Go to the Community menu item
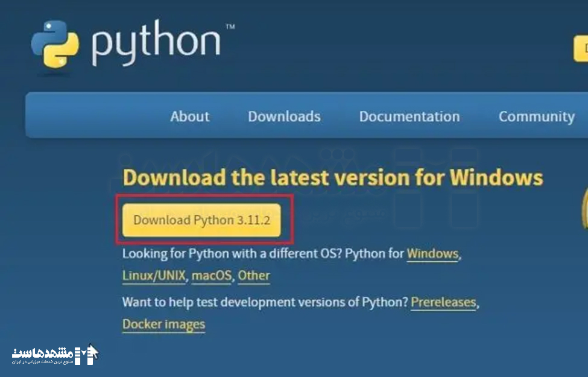This screenshot has width=588, height=377. point(536,116)
